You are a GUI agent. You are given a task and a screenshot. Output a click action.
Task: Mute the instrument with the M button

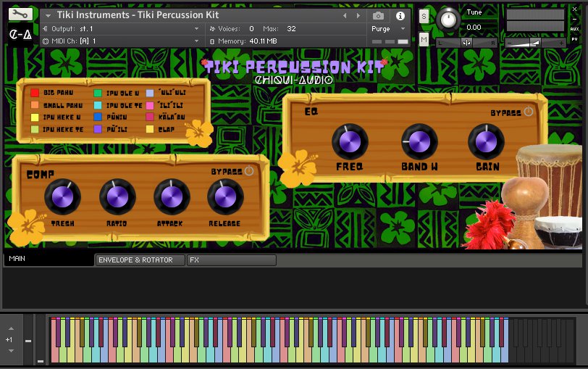pos(424,38)
